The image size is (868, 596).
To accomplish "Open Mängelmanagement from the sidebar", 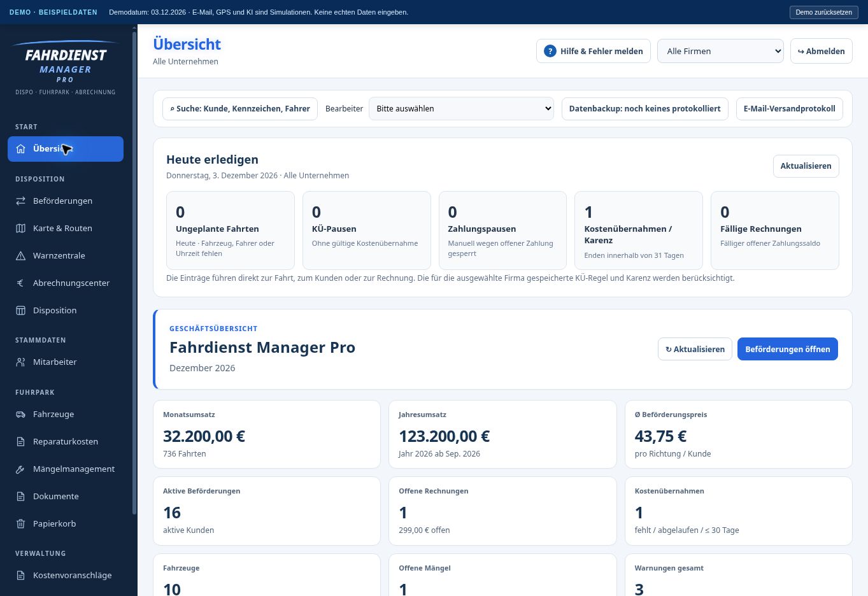I will (66, 469).
